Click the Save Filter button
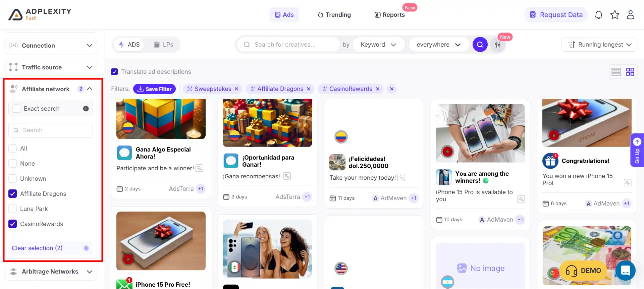 (154, 89)
